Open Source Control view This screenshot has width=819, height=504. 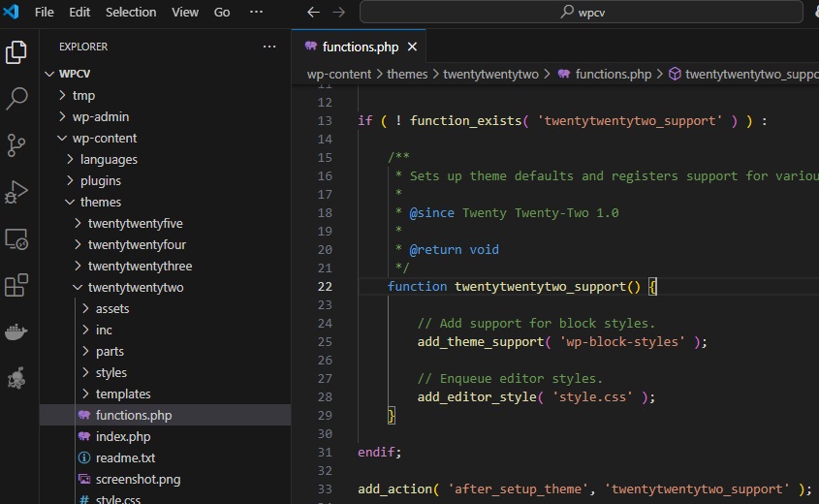point(16,144)
